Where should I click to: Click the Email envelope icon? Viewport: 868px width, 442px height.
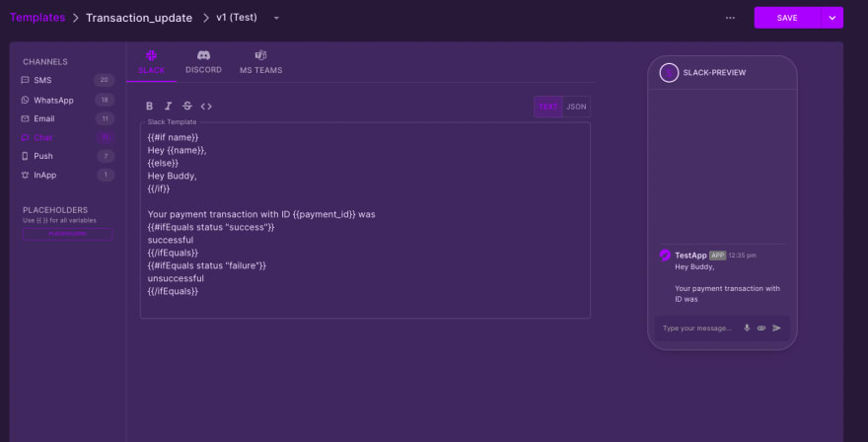25,118
